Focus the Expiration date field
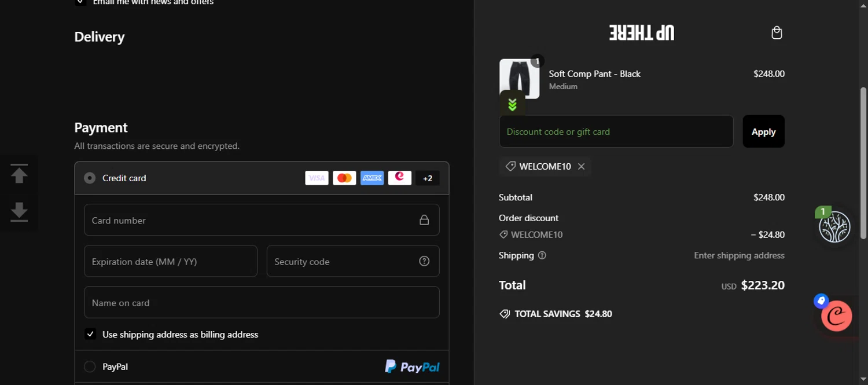Image resolution: width=868 pixels, height=385 pixels. point(171,261)
